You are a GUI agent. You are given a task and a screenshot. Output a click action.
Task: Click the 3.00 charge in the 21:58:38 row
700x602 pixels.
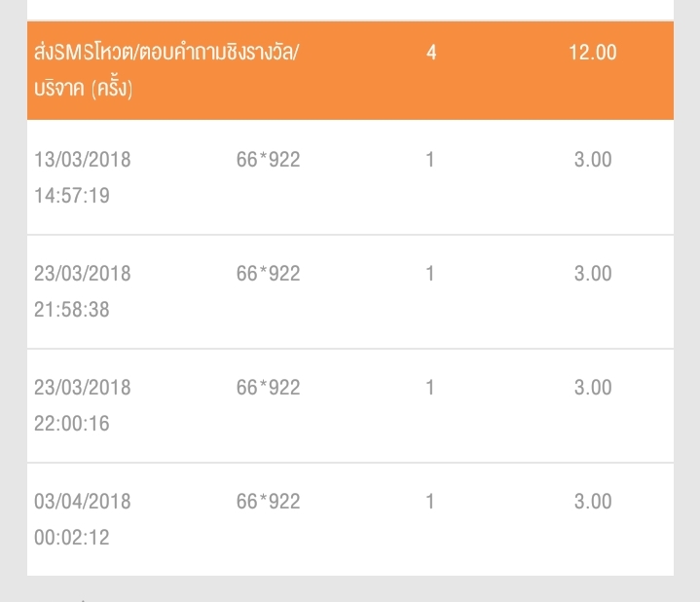(593, 274)
